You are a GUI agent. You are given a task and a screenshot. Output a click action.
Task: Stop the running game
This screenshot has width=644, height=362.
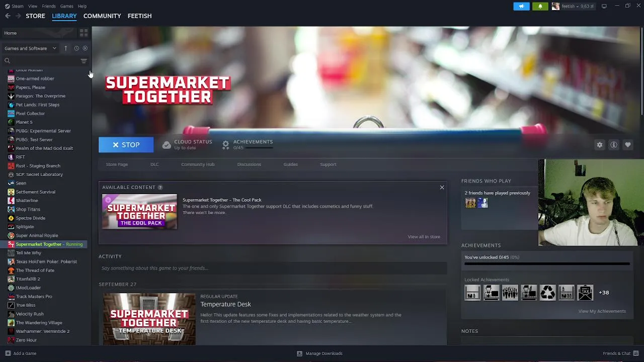coord(126,145)
